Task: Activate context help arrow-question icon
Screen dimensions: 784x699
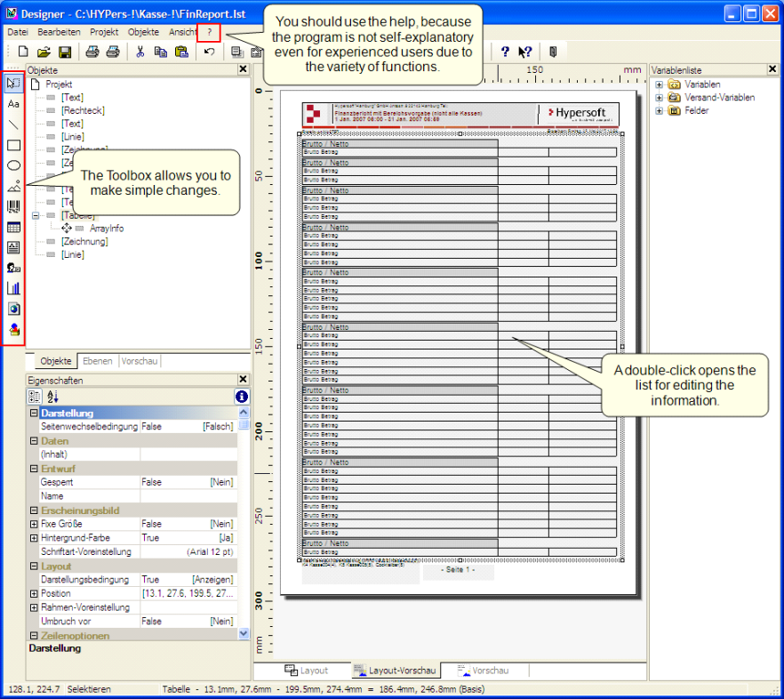Action: click(x=525, y=52)
